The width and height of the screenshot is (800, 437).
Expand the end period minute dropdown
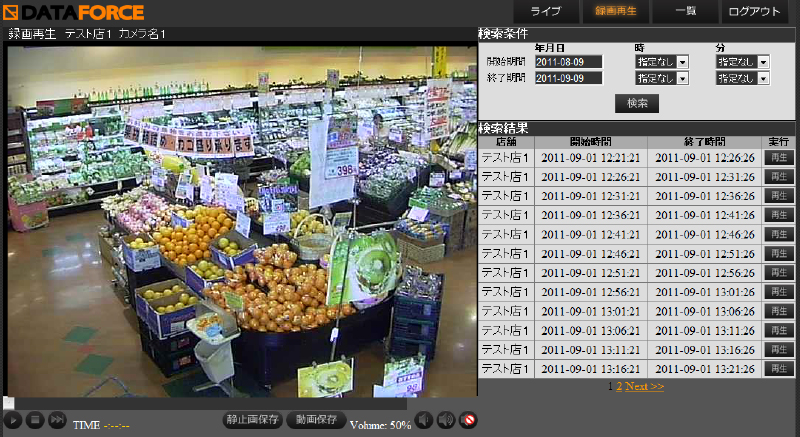coord(742,79)
